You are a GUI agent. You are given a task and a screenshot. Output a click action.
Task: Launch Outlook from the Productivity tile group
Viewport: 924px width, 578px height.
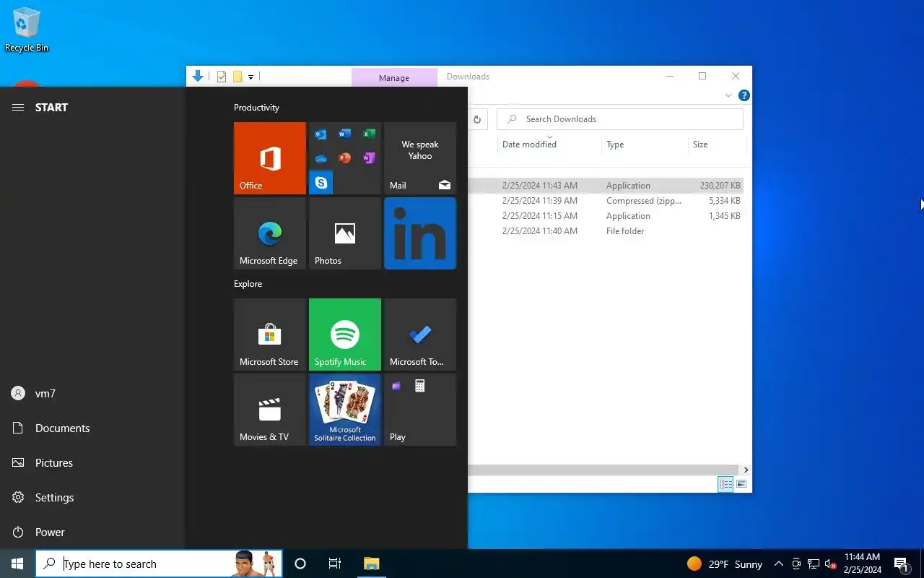321,134
